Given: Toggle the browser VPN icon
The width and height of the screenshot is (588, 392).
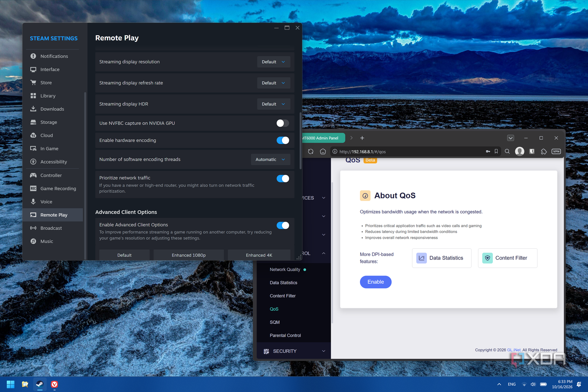Looking at the screenshot, I should 556,151.
